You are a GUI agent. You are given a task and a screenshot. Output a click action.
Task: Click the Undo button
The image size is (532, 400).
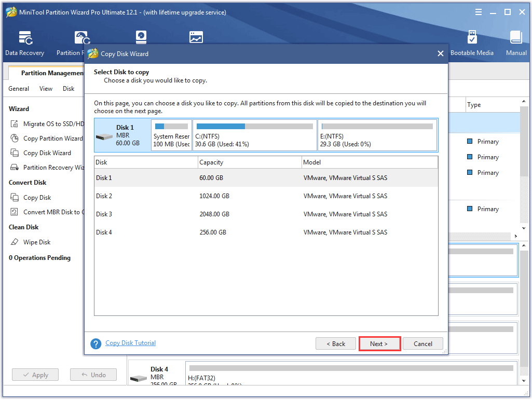(93, 375)
